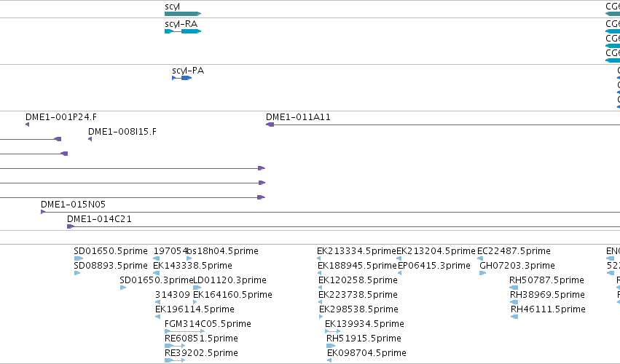Click the EK223738.5prime label
The image size is (620, 364).
pos(358,295)
